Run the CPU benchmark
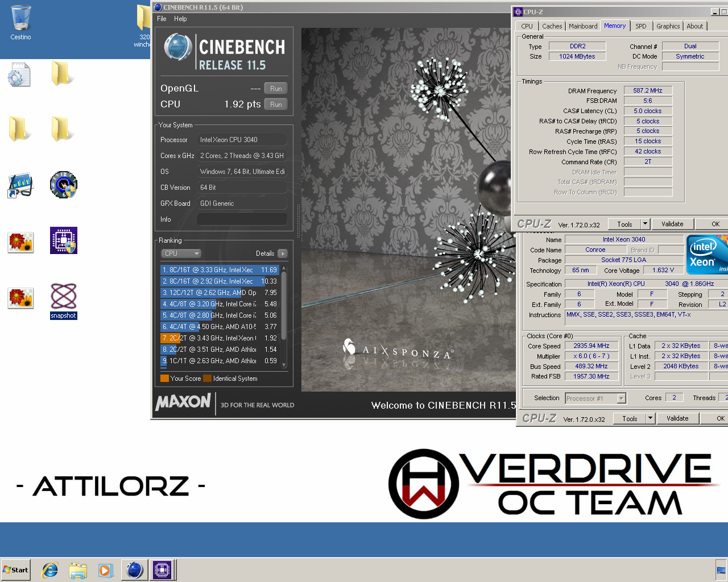 276,105
